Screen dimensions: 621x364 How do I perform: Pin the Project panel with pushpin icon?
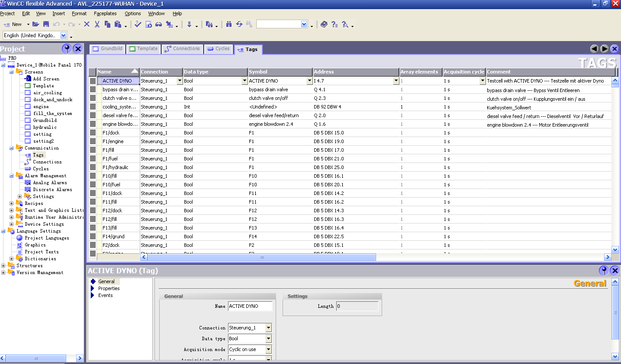67,48
